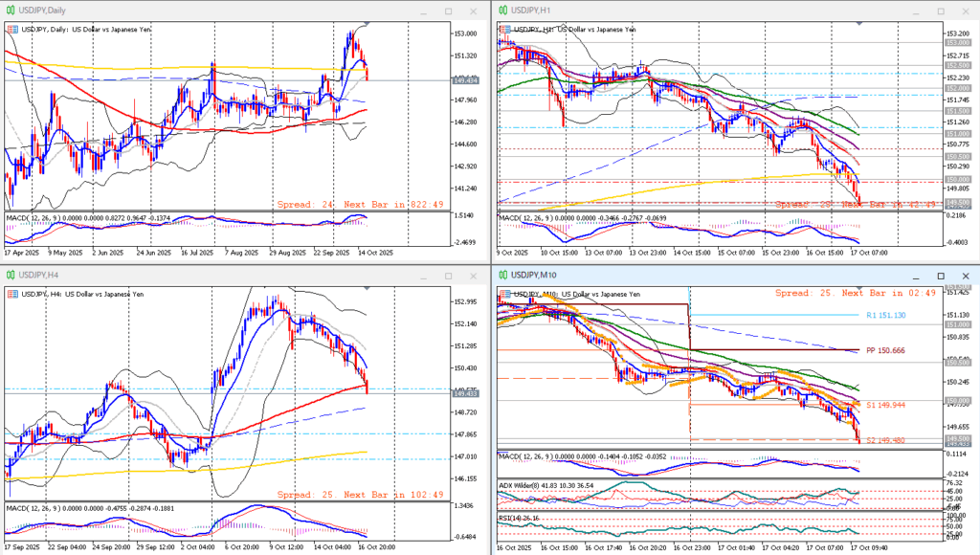Click the chart icon in USDJPY,M10 title bar
Screen dimensions: 980x555
click(x=502, y=277)
